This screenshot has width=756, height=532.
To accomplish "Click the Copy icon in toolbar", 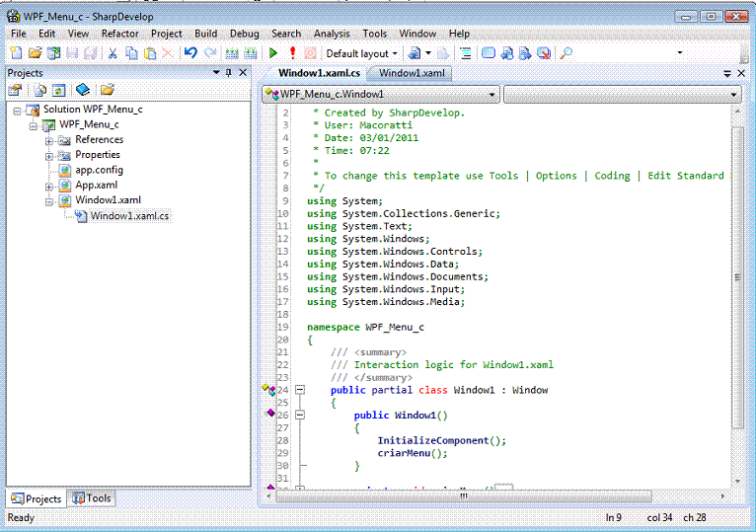I will [x=131, y=53].
